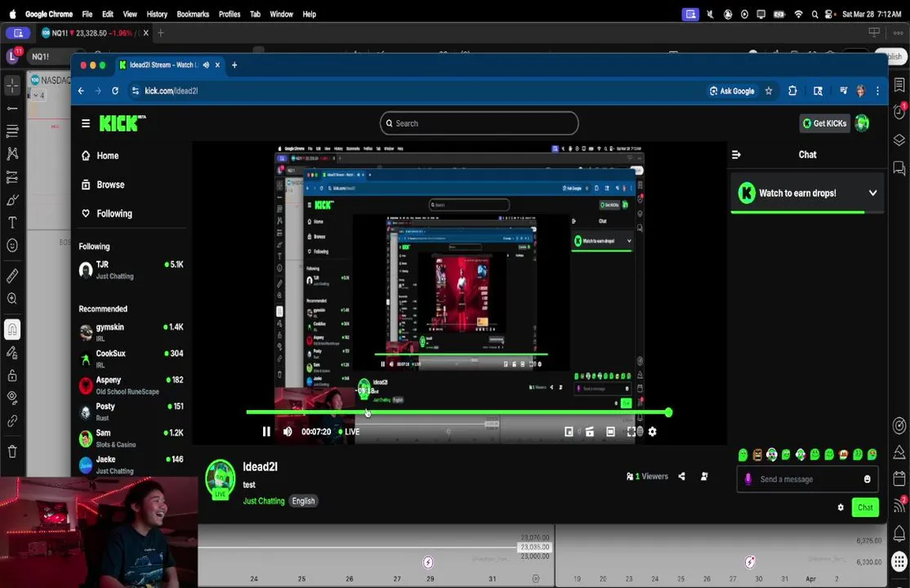Share the stream via share icon
This screenshot has height=588, width=910.
tap(682, 476)
